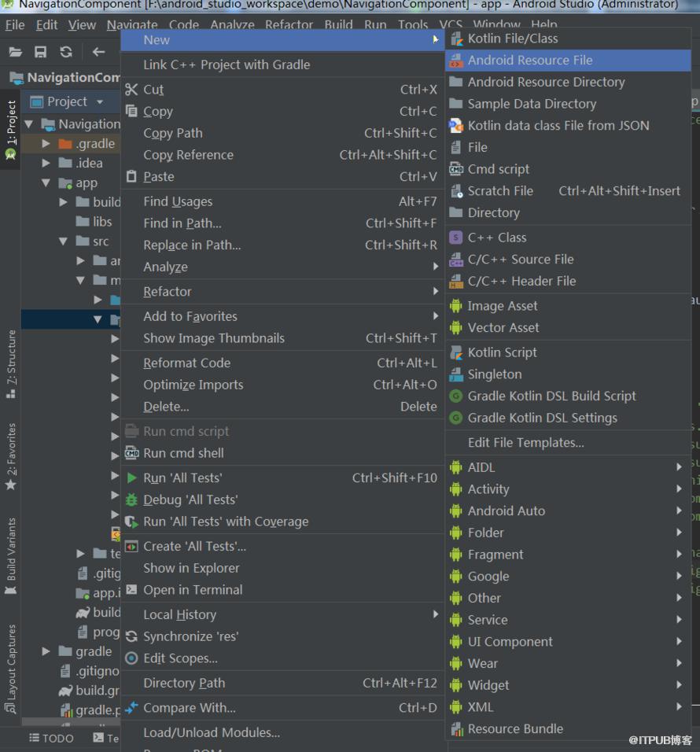
Task: Click the Synchronize toolbar icon
Action: coord(66,52)
